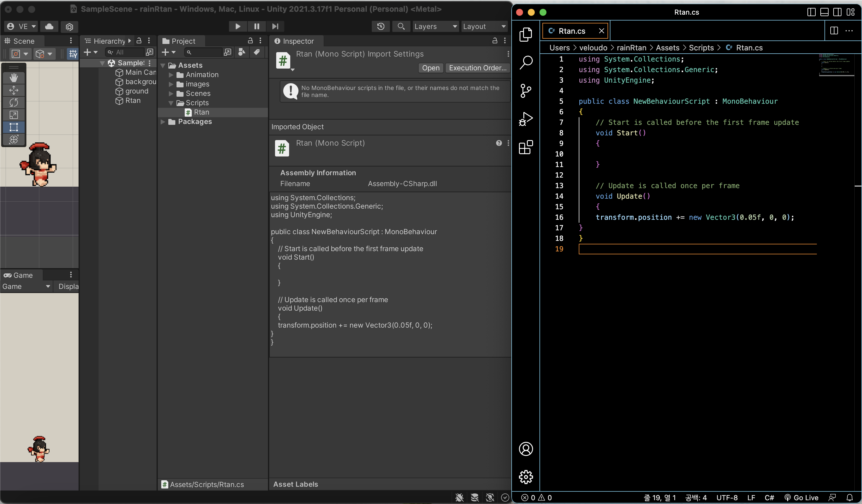Split the VS Code editor right

(834, 31)
